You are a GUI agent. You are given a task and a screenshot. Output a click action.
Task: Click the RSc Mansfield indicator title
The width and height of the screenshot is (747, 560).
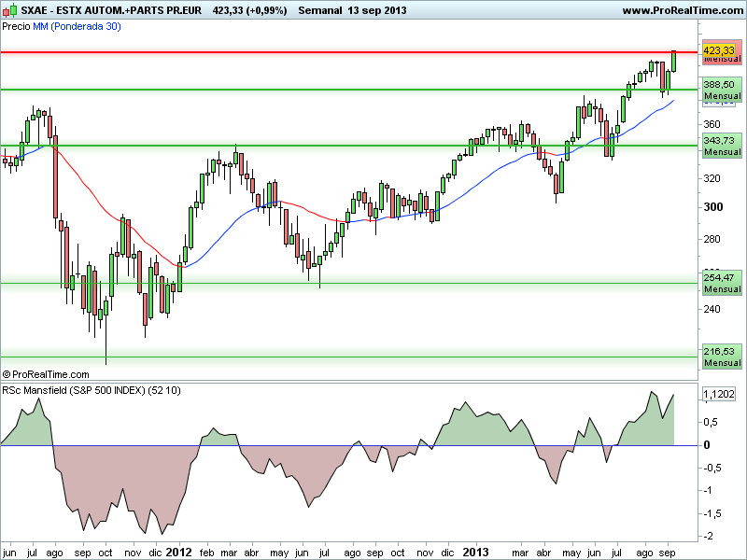[91, 389]
